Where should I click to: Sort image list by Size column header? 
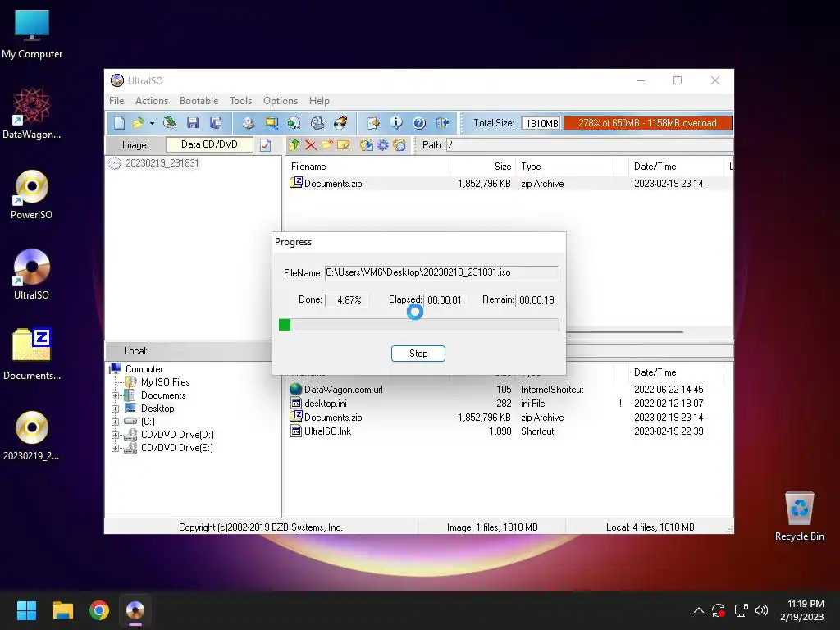[x=482, y=167]
